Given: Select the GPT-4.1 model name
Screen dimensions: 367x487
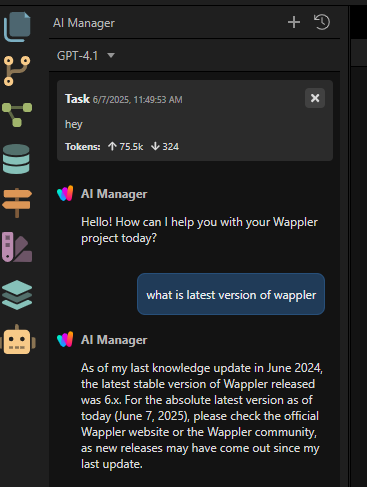Looking at the screenshot, I should 78,56.
